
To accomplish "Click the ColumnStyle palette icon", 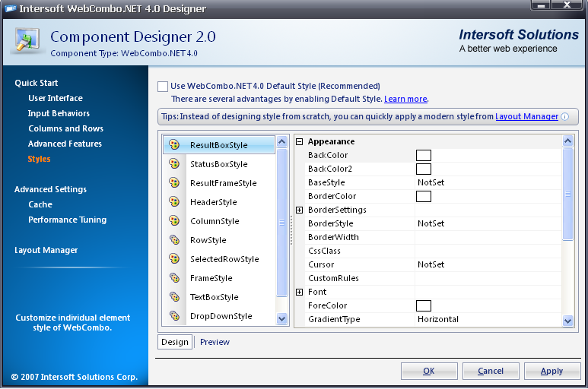I will coord(174,220).
